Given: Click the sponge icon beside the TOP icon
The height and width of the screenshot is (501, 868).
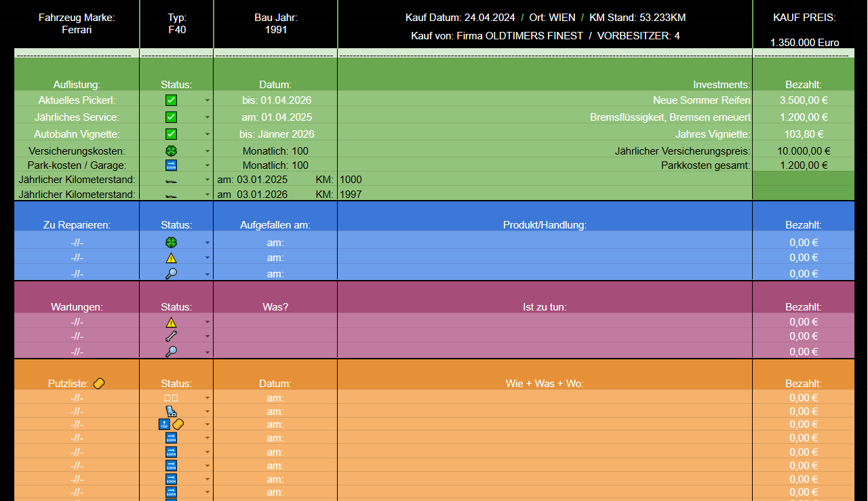Looking at the screenshot, I should click(x=178, y=424).
